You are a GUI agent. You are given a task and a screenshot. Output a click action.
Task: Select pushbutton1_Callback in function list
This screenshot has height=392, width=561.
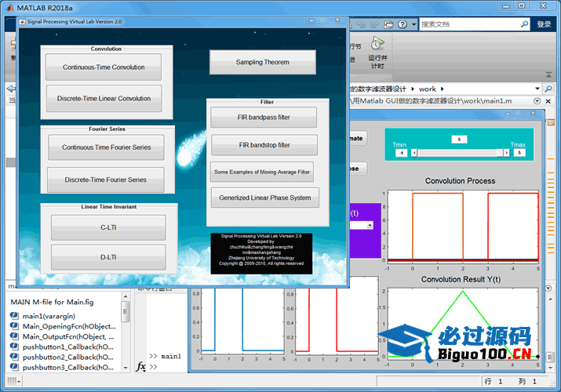(x=68, y=347)
